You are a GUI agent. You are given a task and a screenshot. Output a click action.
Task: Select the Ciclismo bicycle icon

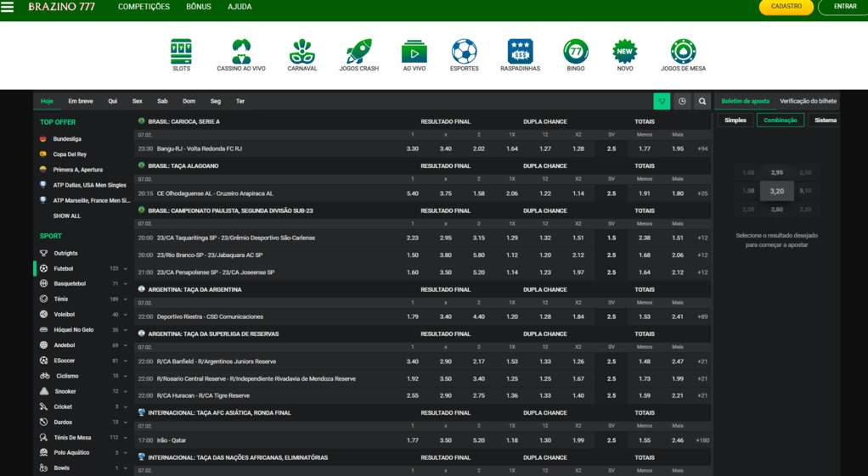click(x=44, y=375)
